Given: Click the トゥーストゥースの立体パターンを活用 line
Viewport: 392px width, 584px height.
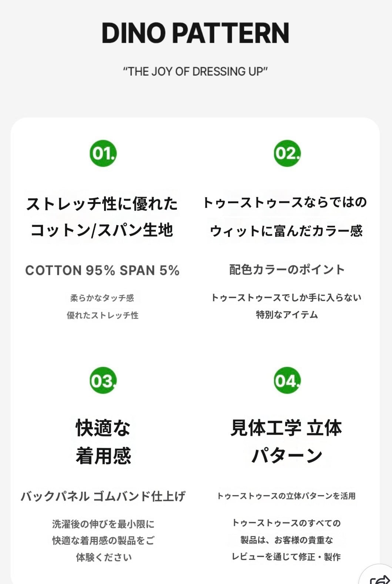Looking at the screenshot, I should pos(286,496).
